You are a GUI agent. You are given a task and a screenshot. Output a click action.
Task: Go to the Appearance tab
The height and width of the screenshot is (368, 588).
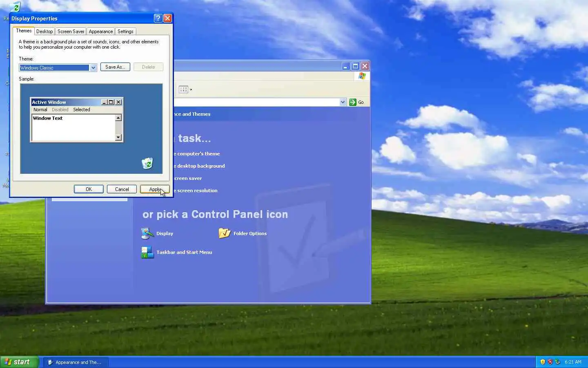101,31
